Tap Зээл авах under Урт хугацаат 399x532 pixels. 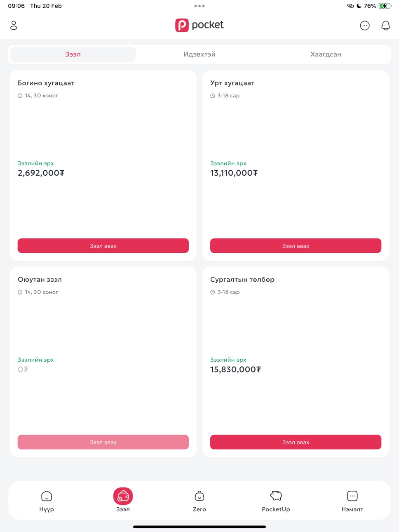click(x=296, y=246)
